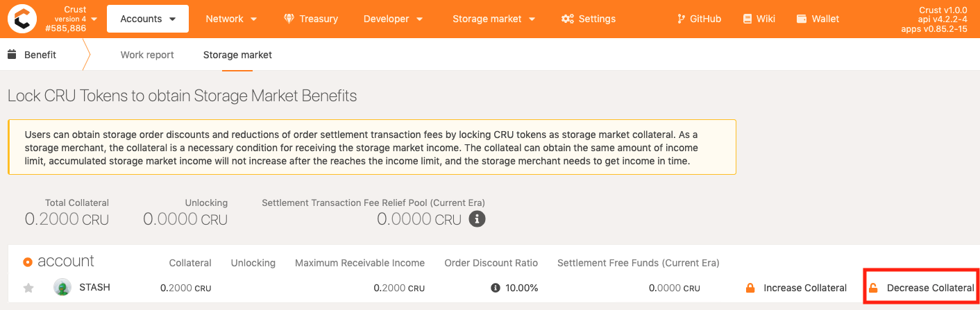The height and width of the screenshot is (310, 980).
Task: Click the Wallet icon
Action: click(x=802, y=19)
